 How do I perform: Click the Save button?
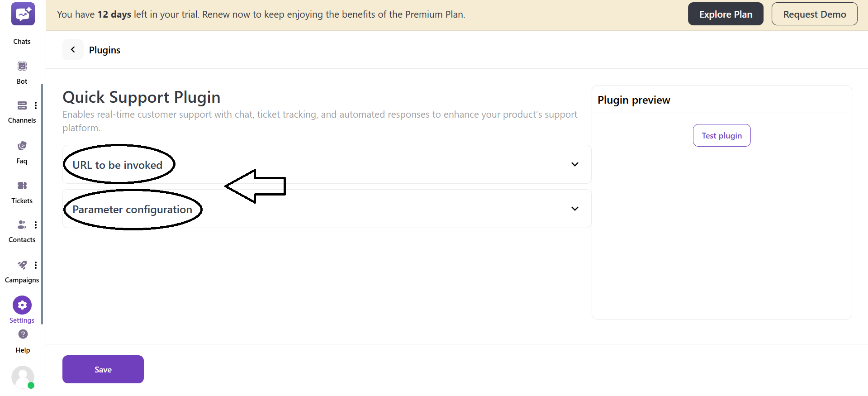pyautogui.click(x=103, y=369)
